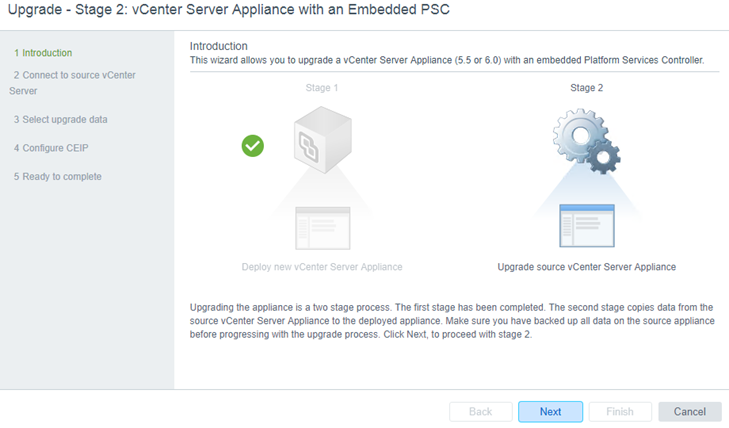729x428 pixels.
Task: Click the Stage 2 label
Action: [587, 88]
